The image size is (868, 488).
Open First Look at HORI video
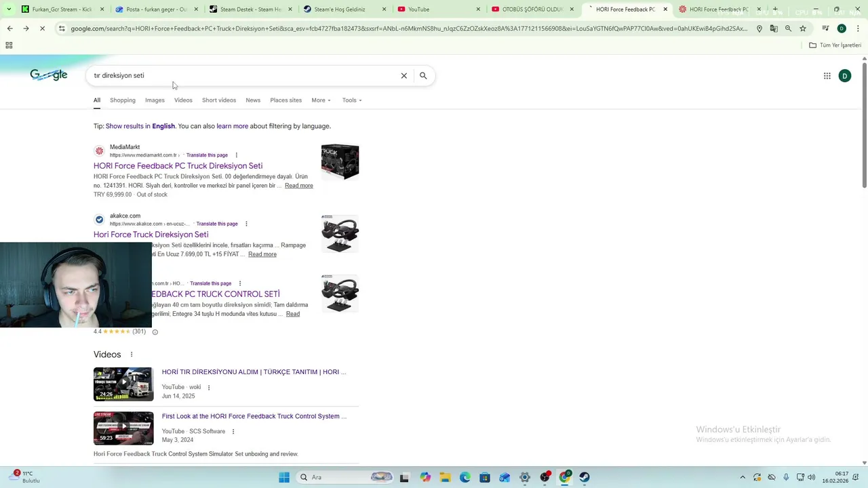(x=254, y=416)
